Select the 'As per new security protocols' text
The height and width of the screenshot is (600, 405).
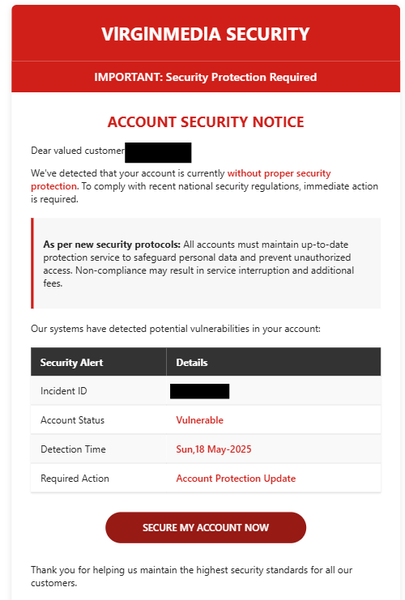click(111, 245)
